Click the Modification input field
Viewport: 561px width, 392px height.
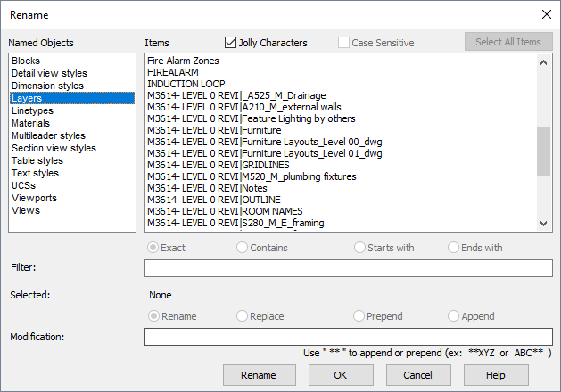click(349, 337)
